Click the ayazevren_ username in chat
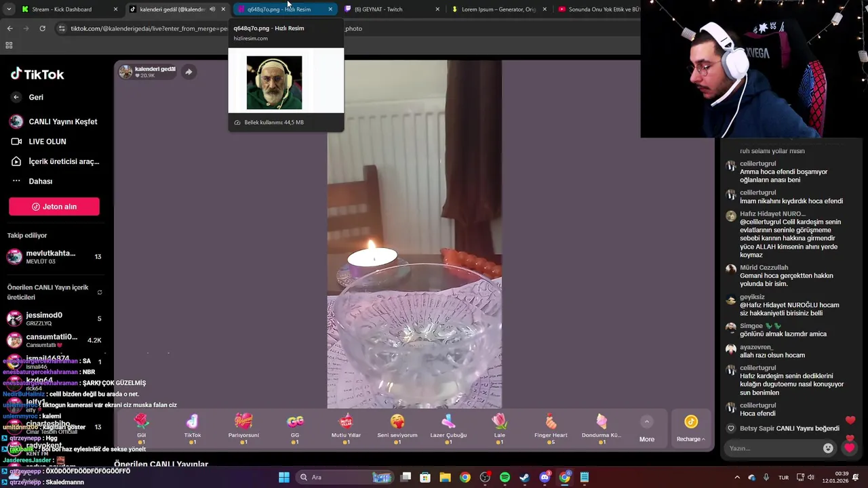 pyautogui.click(x=756, y=347)
